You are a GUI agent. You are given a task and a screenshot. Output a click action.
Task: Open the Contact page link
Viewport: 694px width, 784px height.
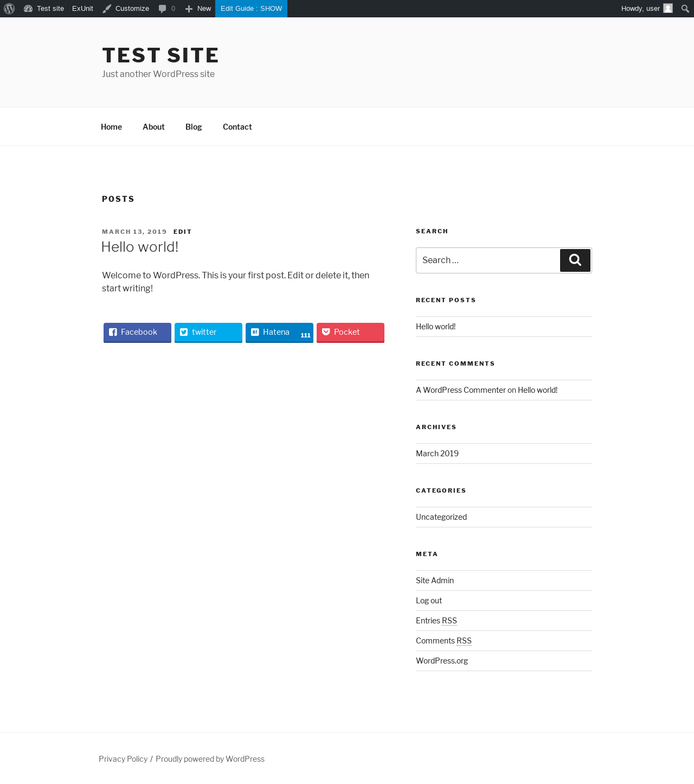click(237, 127)
